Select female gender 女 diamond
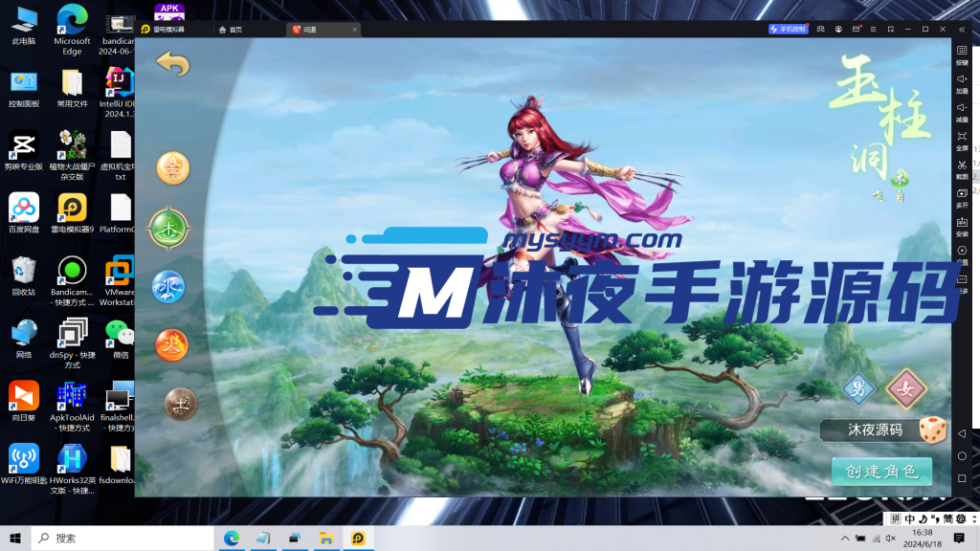The height and width of the screenshot is (551, 980). tap(904, 388)
